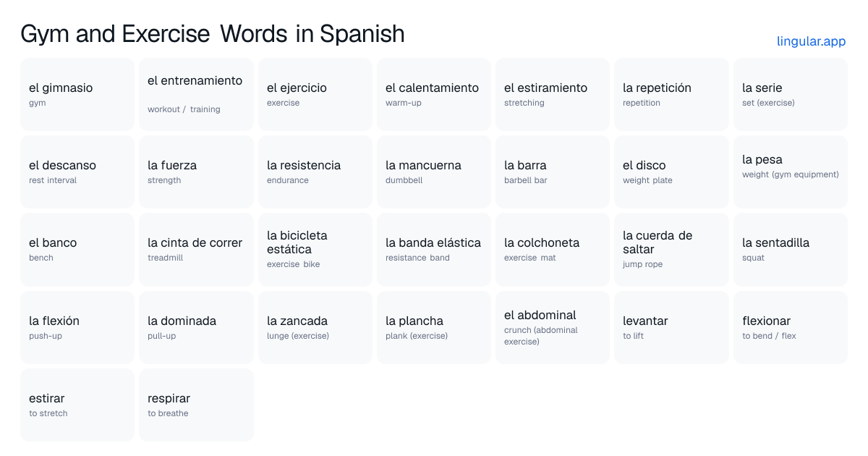Open the lingular.app link

(x=811, y=41)
